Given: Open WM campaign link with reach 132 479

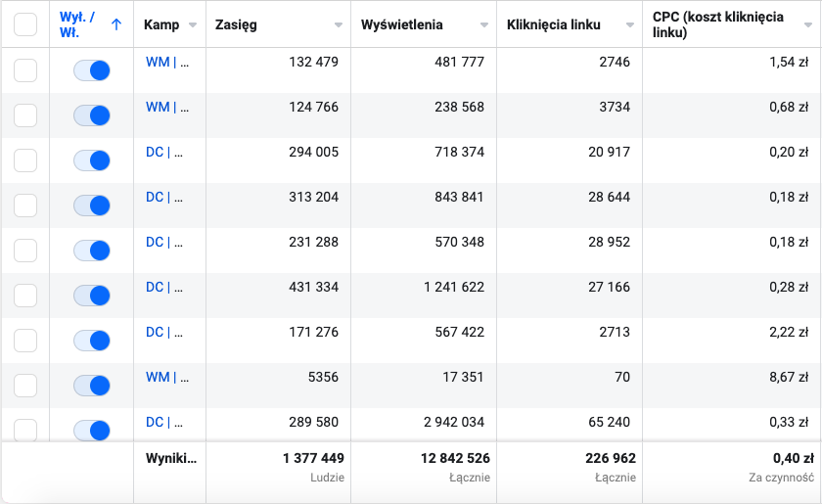Looking at the screenshot, I should click(x=167, y=62).
